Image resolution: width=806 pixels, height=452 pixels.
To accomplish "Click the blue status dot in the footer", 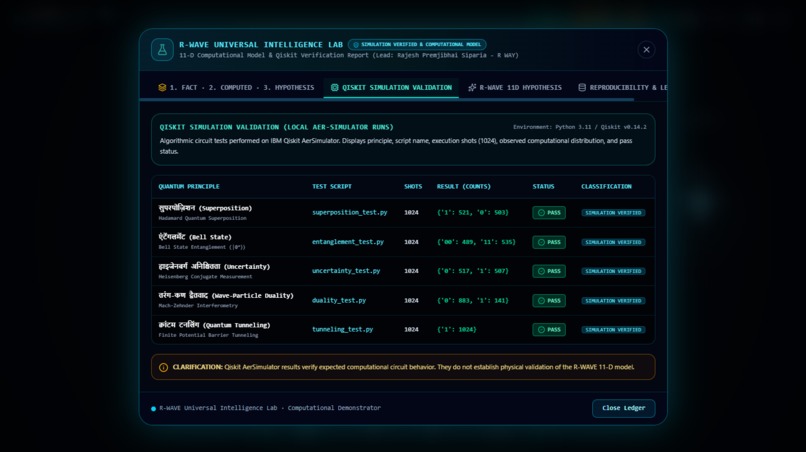I will pyautogui.click(x=153, y=409).
